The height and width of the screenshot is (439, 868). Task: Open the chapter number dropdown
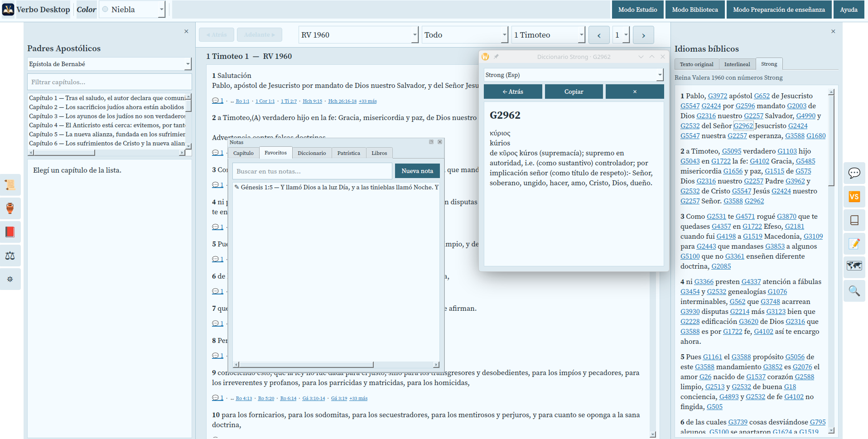[621, 35]
